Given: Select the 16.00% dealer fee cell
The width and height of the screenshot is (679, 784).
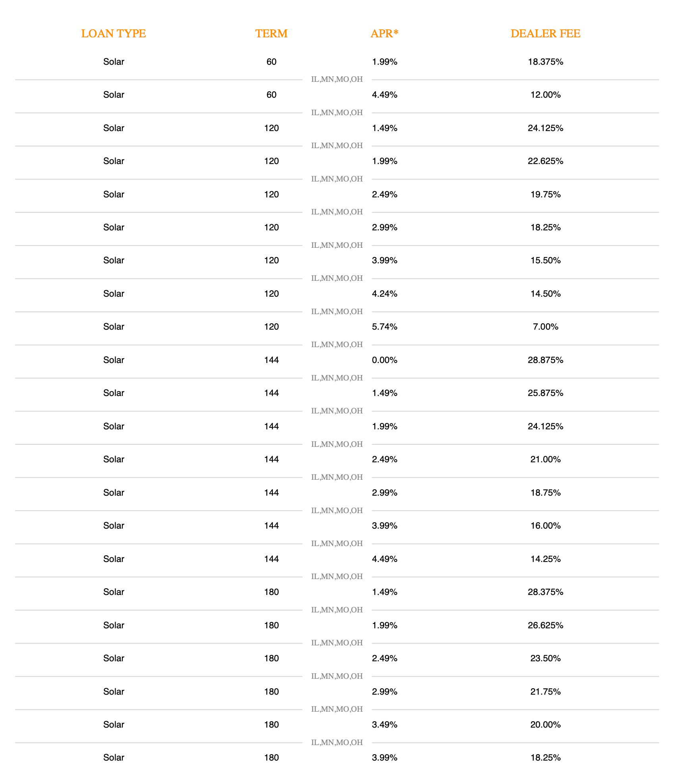Looking at the screenshot, I should pos(545,526).
